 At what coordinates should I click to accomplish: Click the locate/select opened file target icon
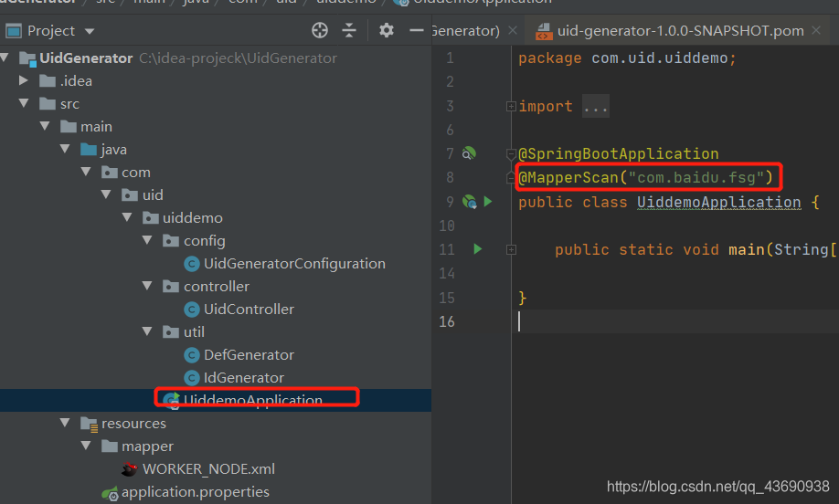coord(320,30)
